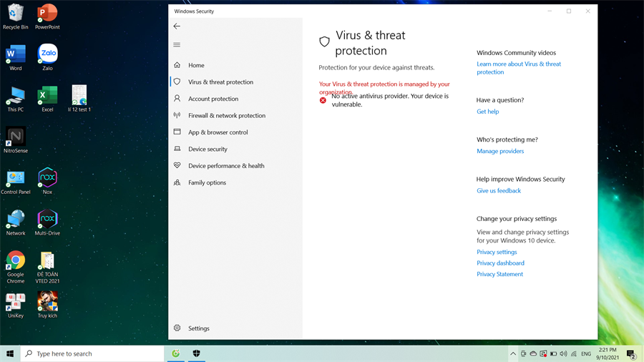Open the Privacy dashboard link
The width and height of the screenshot is (644, 362).
(500, 263)
